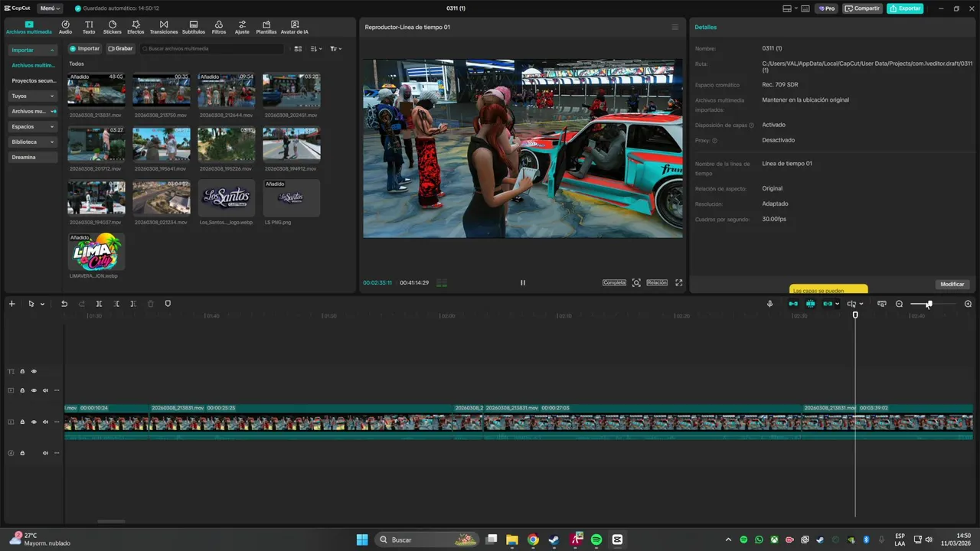Click the Exportar button

905,8
